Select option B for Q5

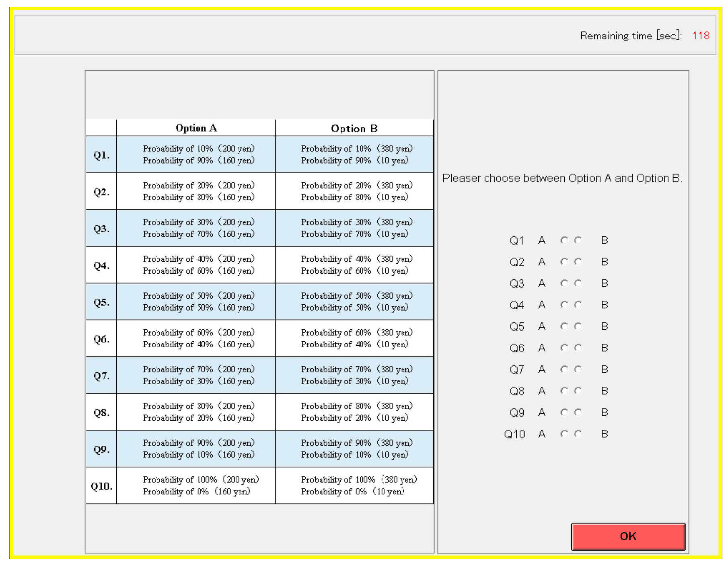[x=578, y=326]
